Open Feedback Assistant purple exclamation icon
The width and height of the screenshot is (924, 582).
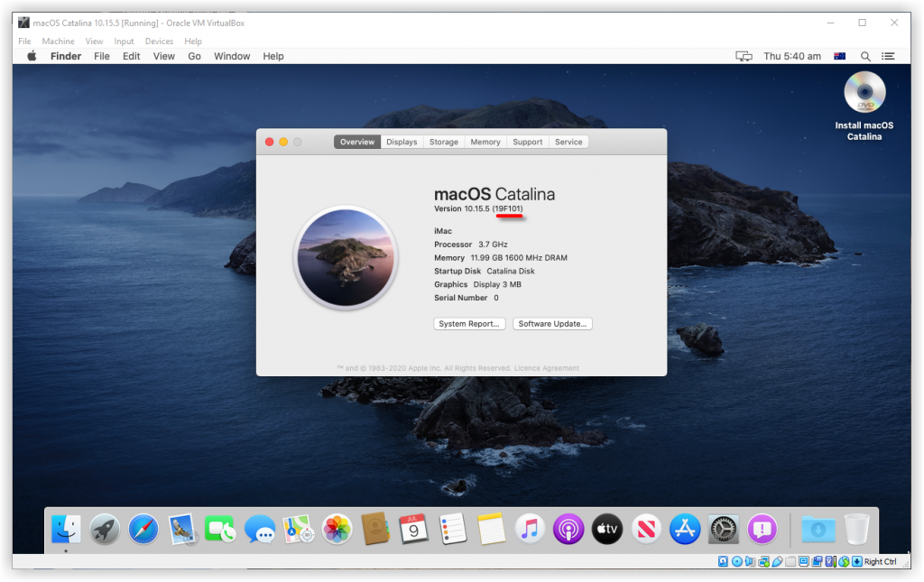pyautogui.click(x=762, y=529)
